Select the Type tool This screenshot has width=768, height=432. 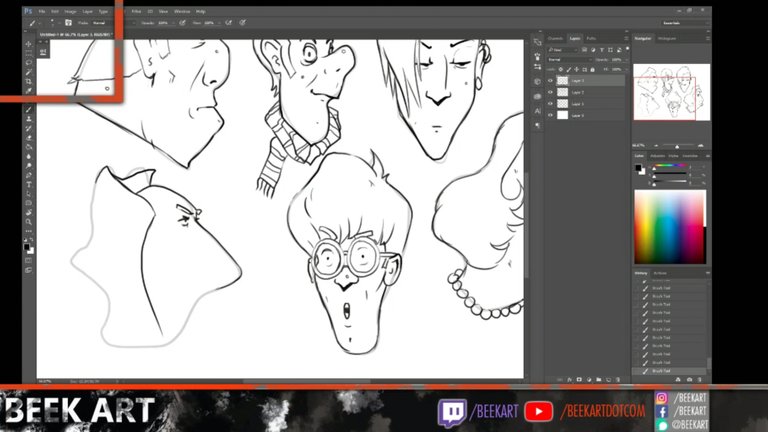[29, 184]
